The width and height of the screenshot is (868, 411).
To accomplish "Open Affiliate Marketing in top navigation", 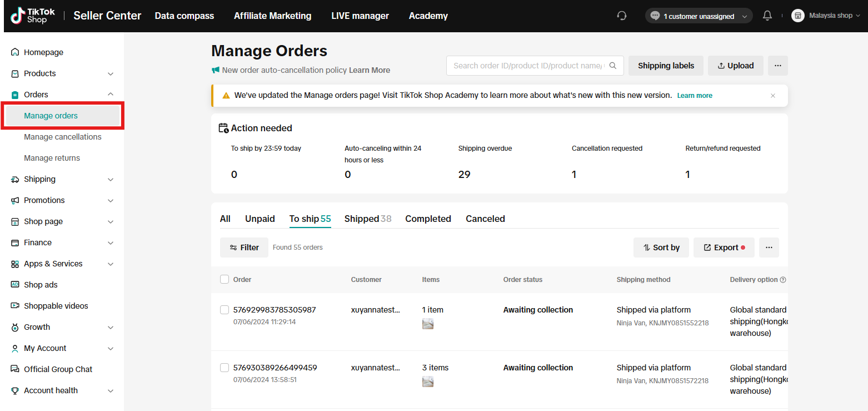I will pos(272,16).
